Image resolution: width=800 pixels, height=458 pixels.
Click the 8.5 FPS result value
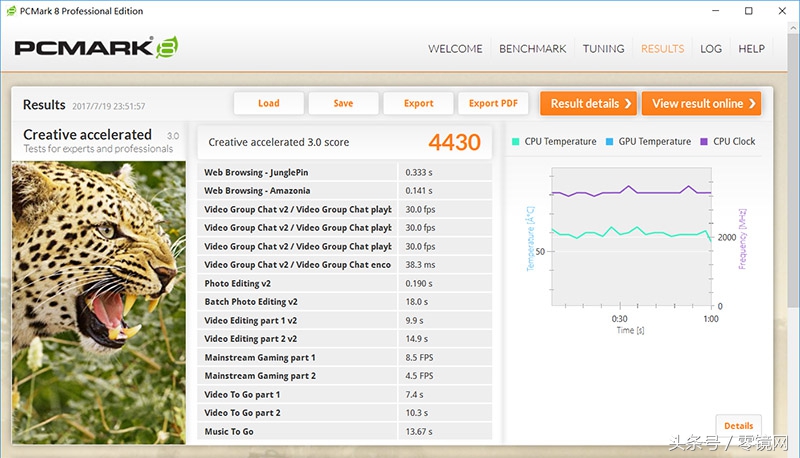click(x=419, y=358)
